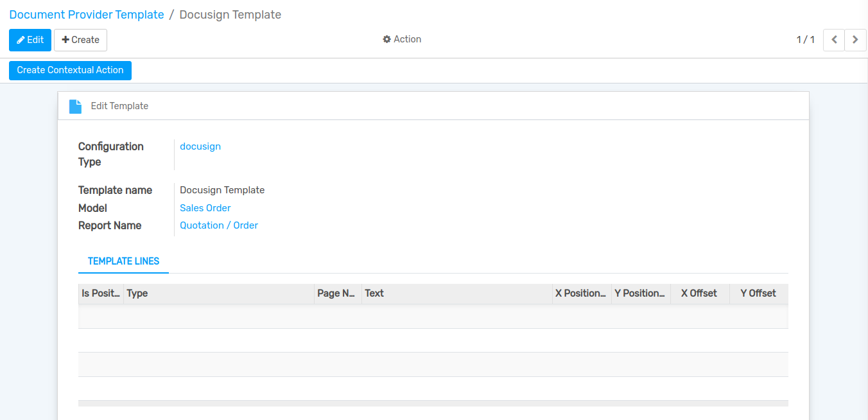Go to the previous record arrow
Screen dimensions: 868x420
click(x=833, y=40)
